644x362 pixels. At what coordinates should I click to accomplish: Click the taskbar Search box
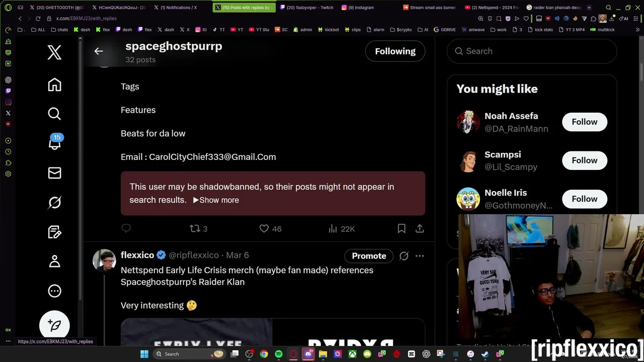(189, 354)
